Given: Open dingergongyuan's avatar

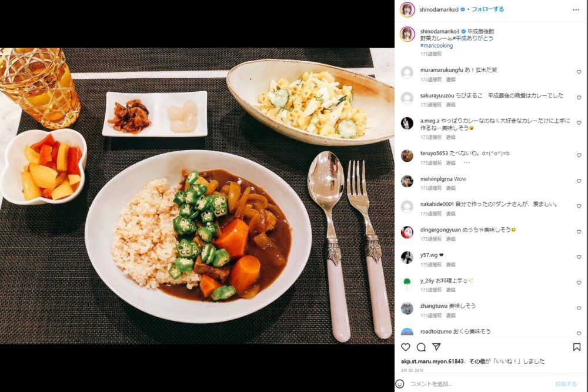Looking at the screenshot, I should (x=407, y=232).
